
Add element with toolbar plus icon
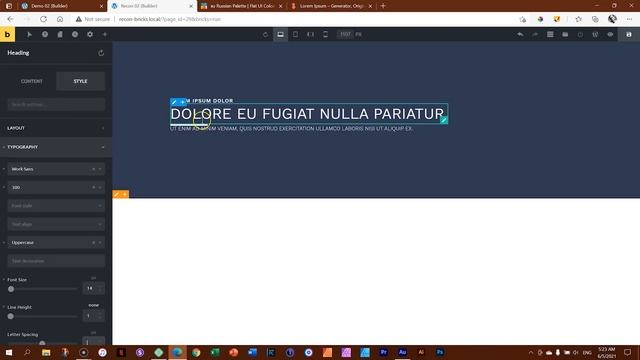tap(105, 35)
